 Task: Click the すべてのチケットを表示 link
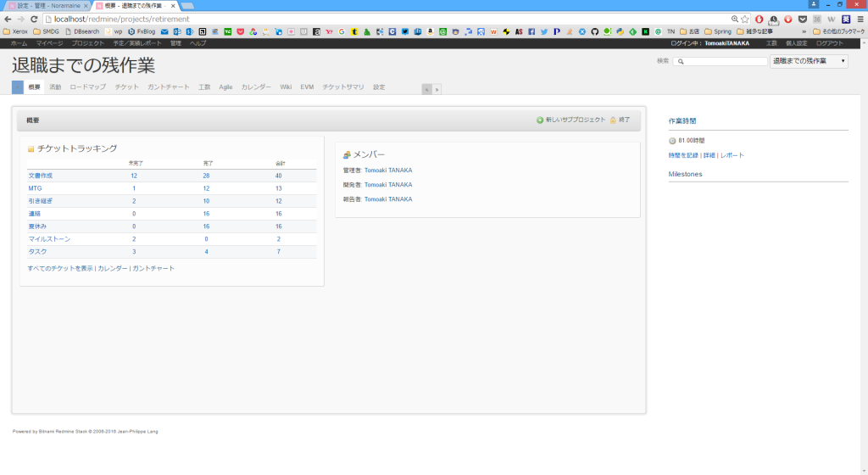[x=60, y=268]
